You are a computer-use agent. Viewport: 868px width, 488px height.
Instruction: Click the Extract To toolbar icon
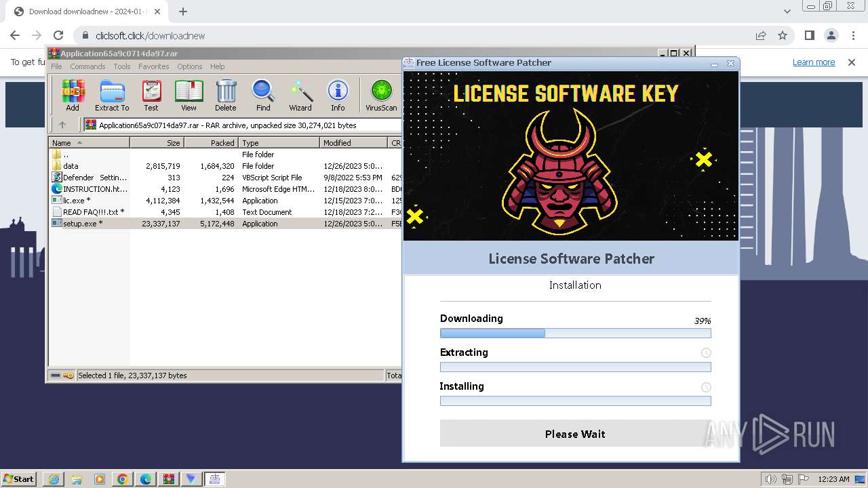(112, 96)
